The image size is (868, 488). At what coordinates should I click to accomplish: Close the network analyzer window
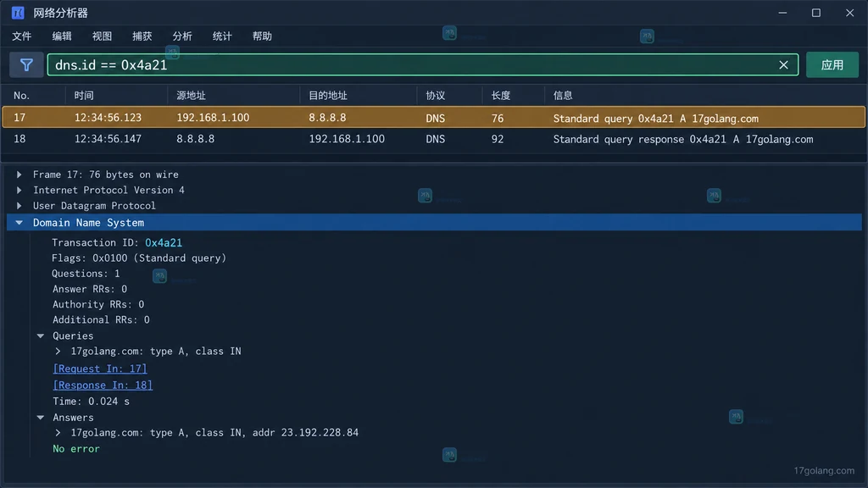(x=849, y=13)
